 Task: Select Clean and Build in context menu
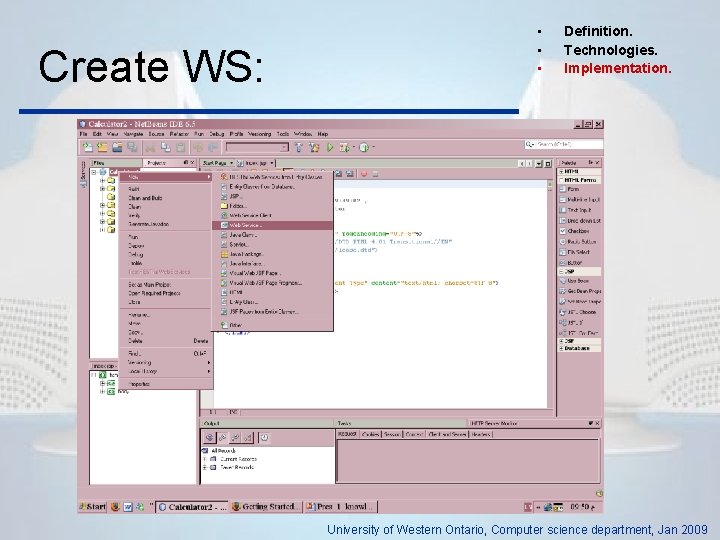[x=165, y=198]
